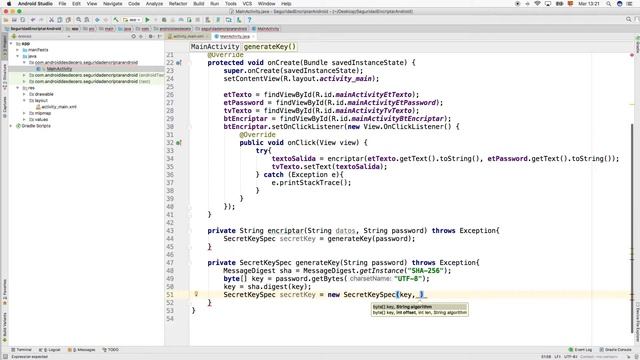Image resolution: width=640 pixels, height=360 pixels.
Task: Click the generateKey() breadcrumb
Action: [x=270, y=47]
